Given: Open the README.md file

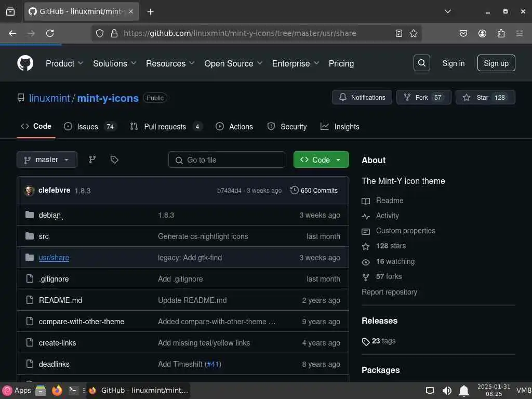Looking at the screenshot, I should coord(60,300).
